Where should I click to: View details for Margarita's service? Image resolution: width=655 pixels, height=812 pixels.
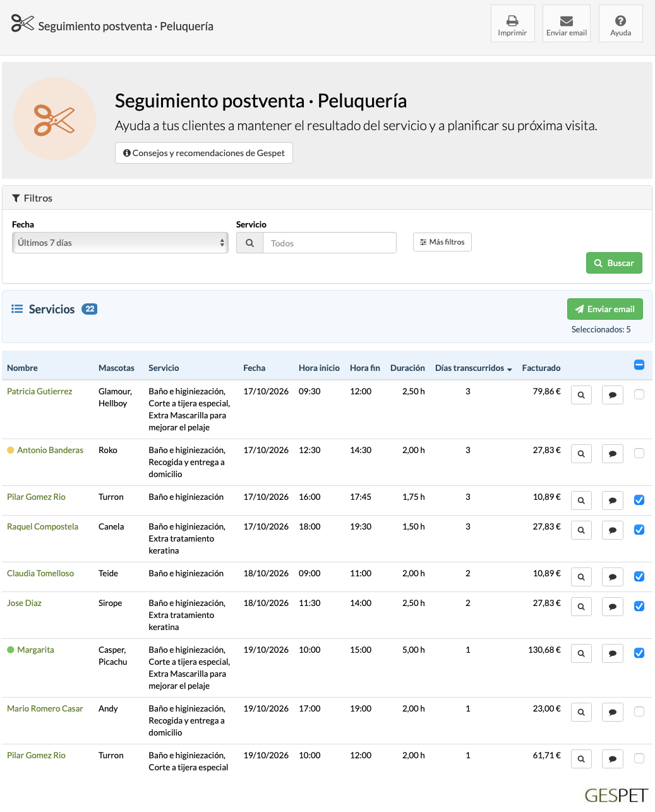(x=581, y=653)
